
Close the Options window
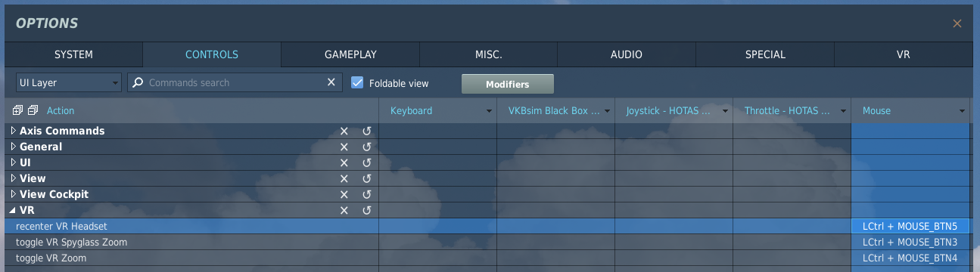(957, 23)
